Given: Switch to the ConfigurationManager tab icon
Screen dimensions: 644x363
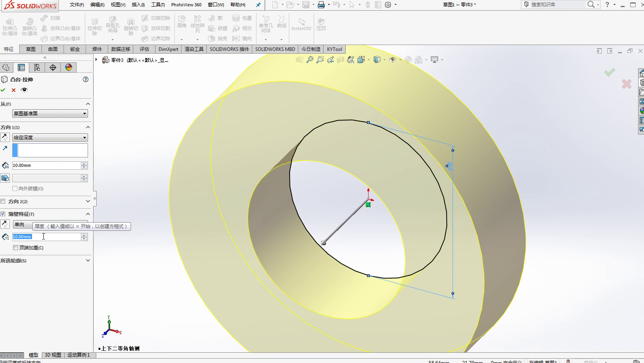Looking at the screenshot, I should click(37, 67).
